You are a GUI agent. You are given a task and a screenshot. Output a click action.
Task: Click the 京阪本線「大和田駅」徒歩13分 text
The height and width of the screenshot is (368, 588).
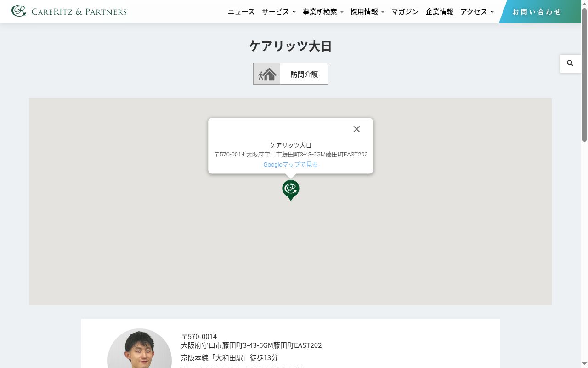[230, 357]
